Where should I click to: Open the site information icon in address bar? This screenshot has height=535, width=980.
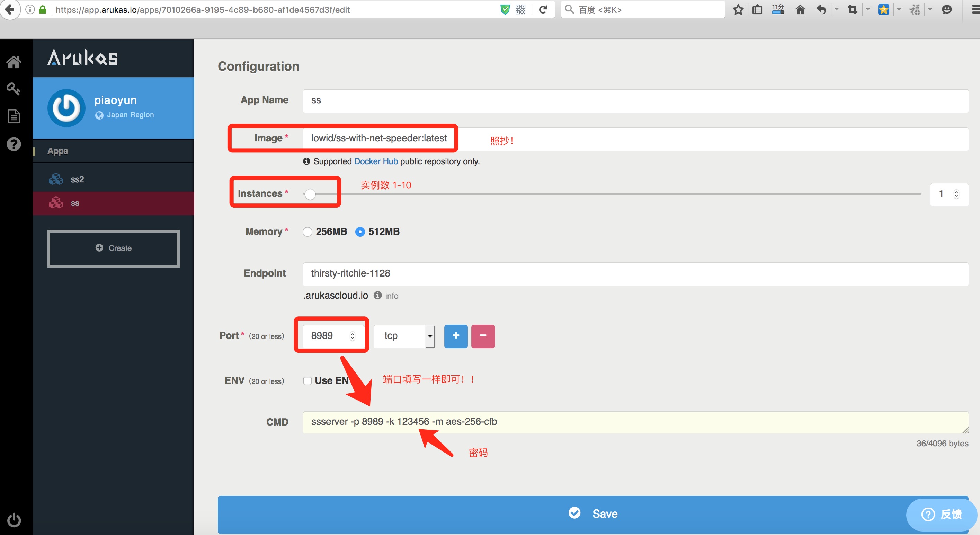[x=30, y=9]
